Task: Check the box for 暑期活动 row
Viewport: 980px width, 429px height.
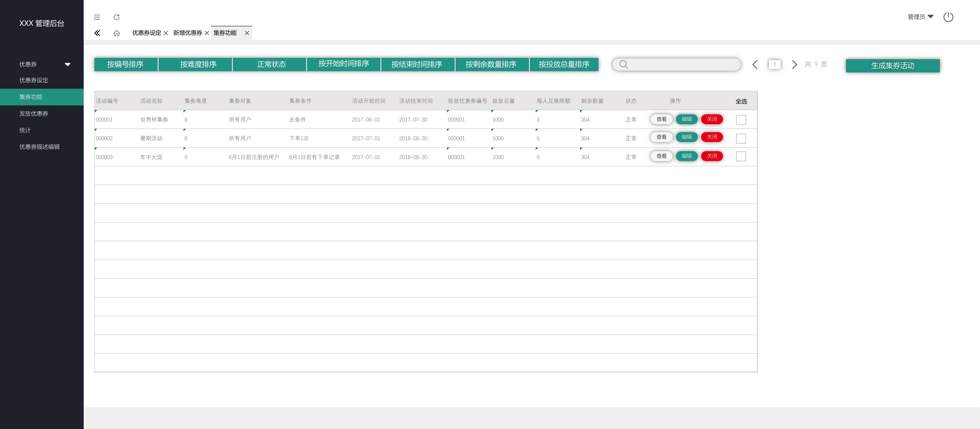Action: [741, 139]
